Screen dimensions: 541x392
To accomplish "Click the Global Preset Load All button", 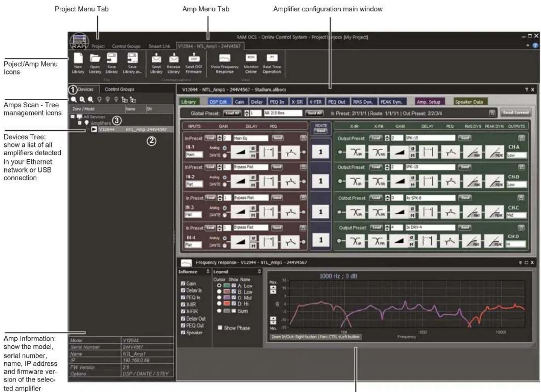I will 232,113.
